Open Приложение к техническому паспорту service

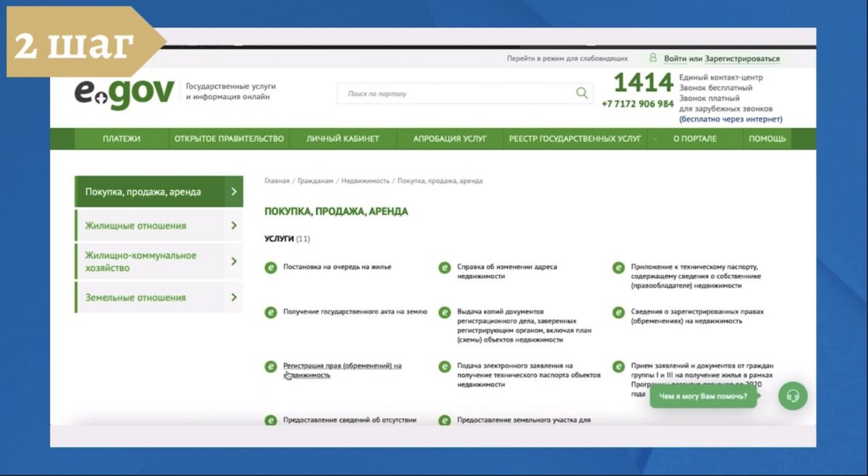point(696,276)
